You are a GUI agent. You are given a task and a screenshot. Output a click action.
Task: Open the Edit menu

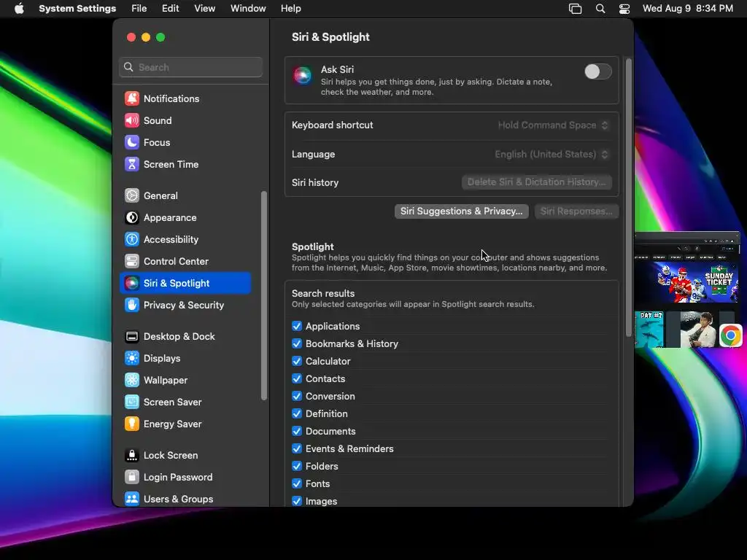[x=171, y=9]
